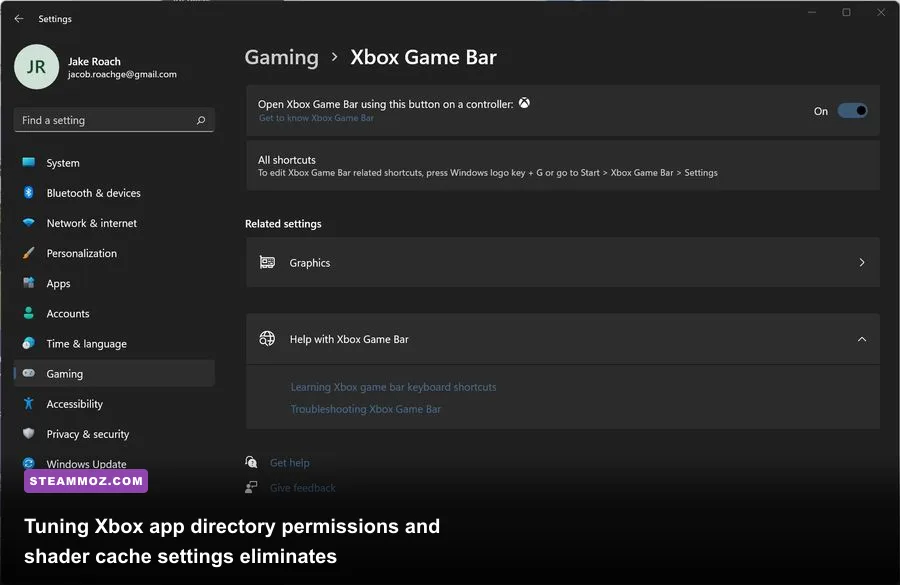Click the Privacy shield icon
This screenshot has width=900, height=585.
tap(28, 433)
